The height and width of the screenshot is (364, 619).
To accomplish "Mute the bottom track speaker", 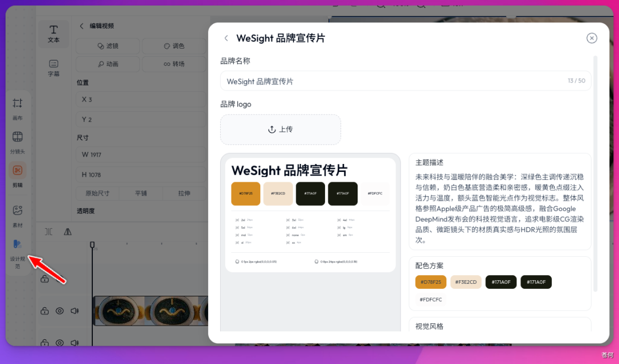I will point(75,343).
